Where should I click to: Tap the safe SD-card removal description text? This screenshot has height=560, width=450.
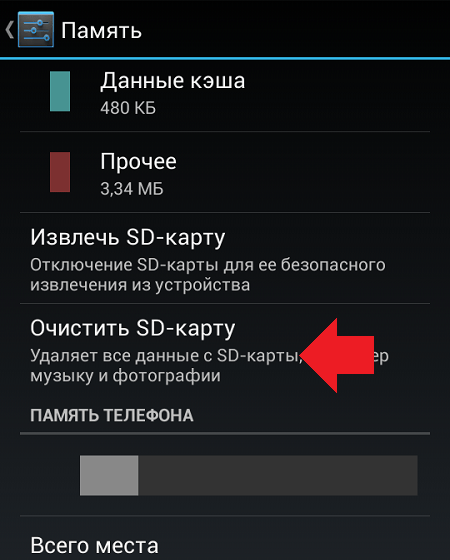coord(208,275)
